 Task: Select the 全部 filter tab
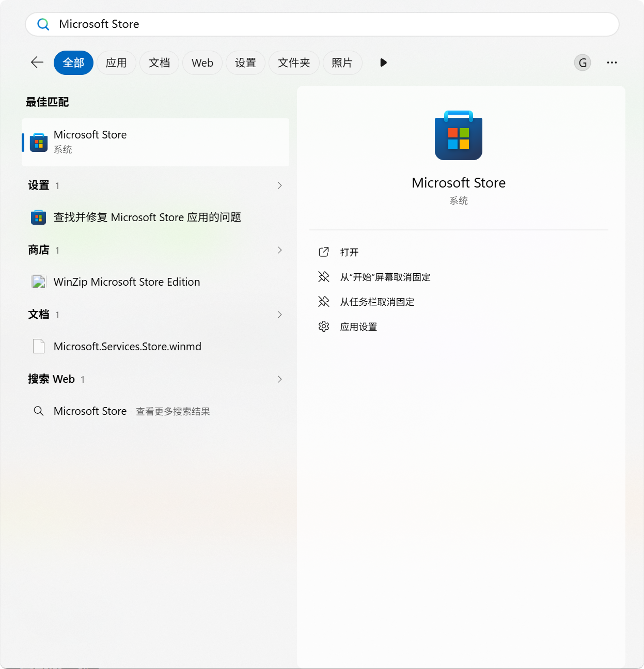pyautogui.click(x=73, y=63)
